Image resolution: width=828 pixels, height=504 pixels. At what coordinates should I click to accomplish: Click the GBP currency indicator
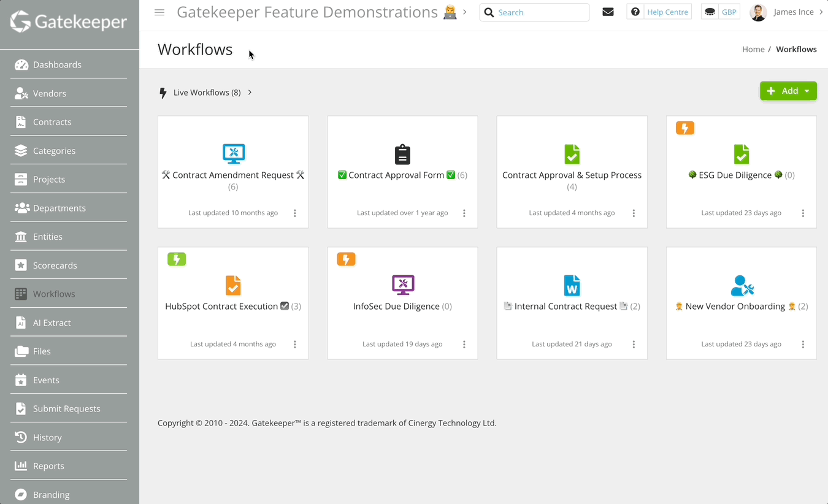click(x=729, y=11)
